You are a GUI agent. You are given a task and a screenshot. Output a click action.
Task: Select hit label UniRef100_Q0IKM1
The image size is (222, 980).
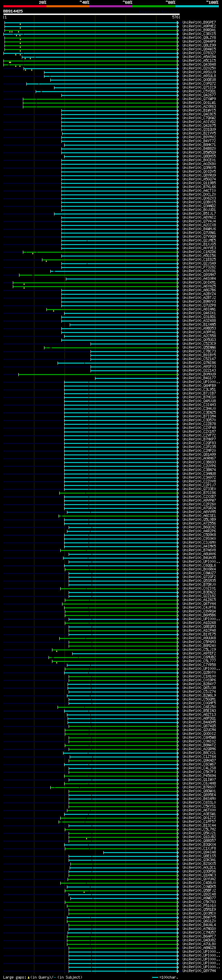pyautogui.click(x=199, y=282)
